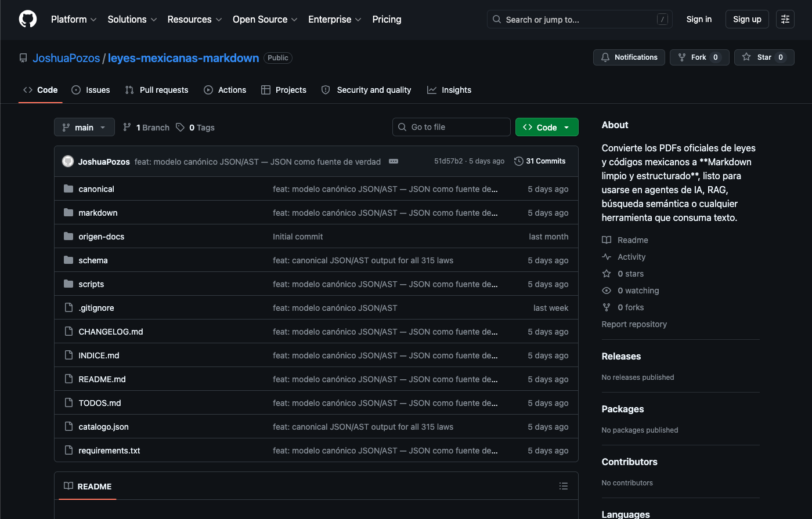Switch to the Insights tab
This screenshot has height=519, width=812.
(449, 90)
